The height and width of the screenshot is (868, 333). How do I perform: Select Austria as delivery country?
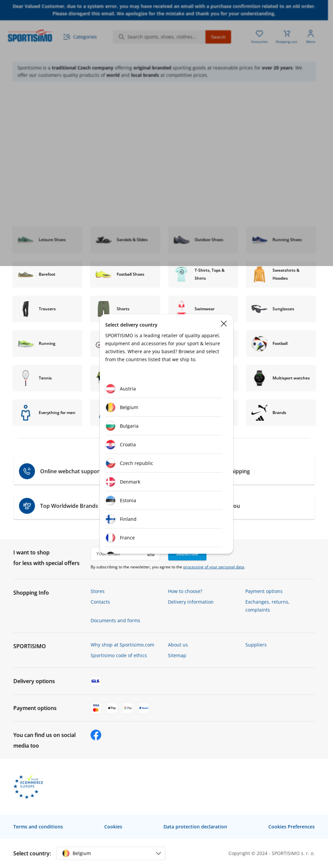click(x=164, y=389)
